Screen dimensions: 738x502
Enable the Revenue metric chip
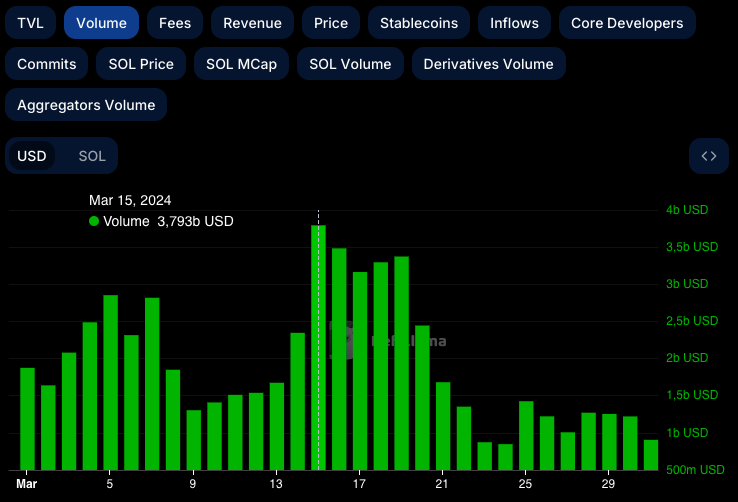[252, 23]
